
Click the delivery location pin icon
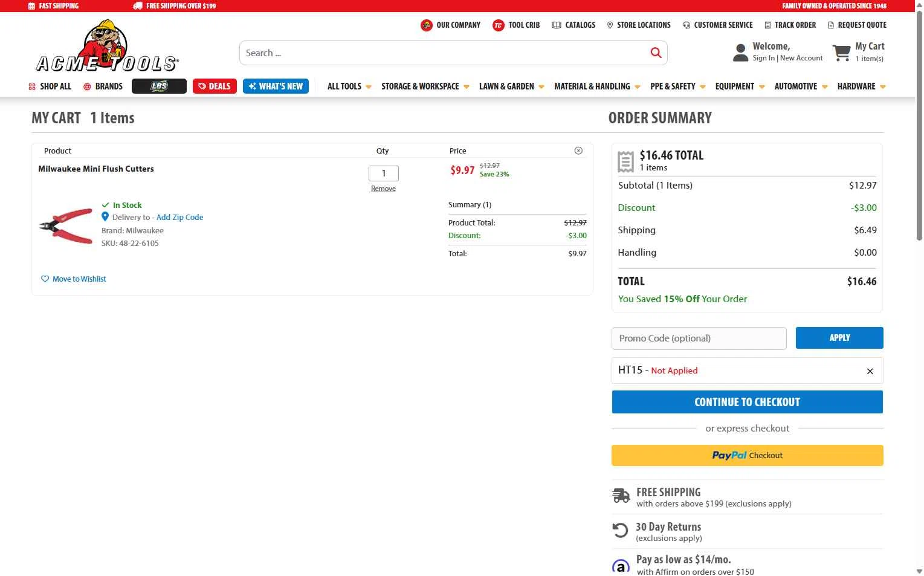(x=105, y=217)
